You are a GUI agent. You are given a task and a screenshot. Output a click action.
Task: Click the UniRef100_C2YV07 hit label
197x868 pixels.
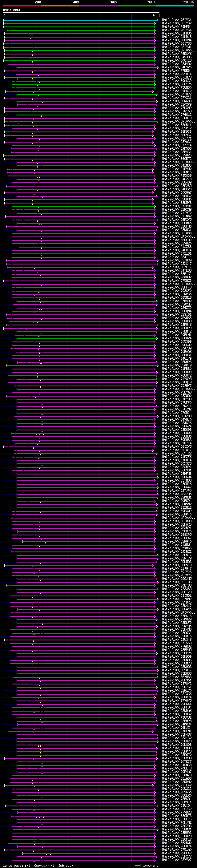(176, 860)
